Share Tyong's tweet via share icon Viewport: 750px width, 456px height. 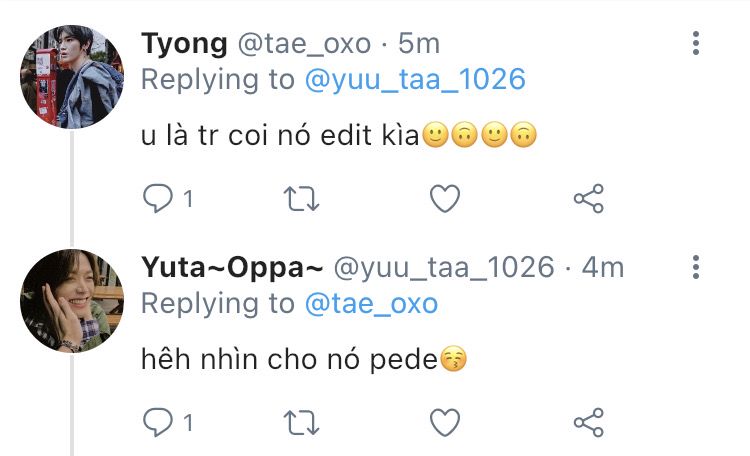tap(589, 198)
